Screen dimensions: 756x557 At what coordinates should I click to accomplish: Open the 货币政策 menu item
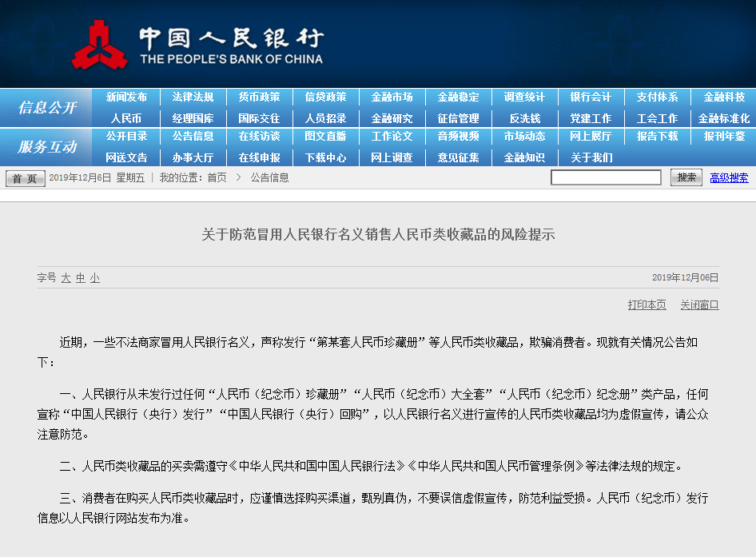coord(259,97)
